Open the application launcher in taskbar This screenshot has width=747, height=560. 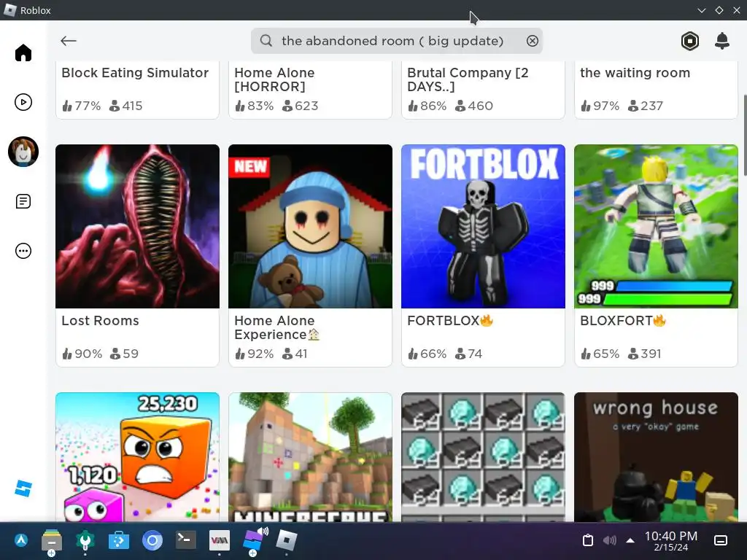(x=20, y=540)
